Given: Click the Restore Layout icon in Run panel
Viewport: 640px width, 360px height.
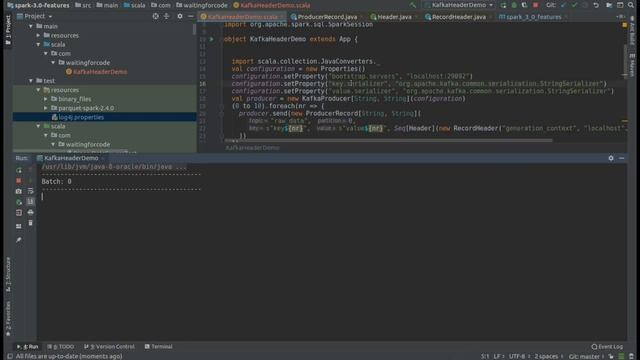Looking at the screenshot, I should (x=19, y=226).
